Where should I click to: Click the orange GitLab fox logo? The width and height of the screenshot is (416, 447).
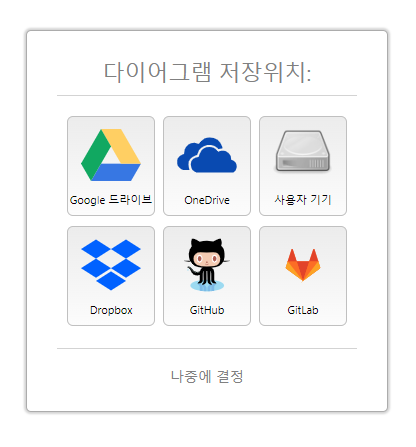303,265
